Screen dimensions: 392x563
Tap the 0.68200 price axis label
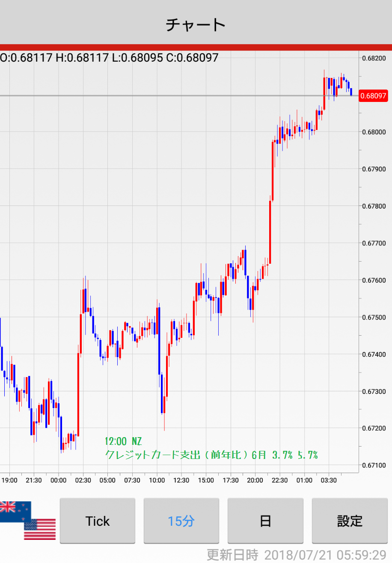point(374,58)
